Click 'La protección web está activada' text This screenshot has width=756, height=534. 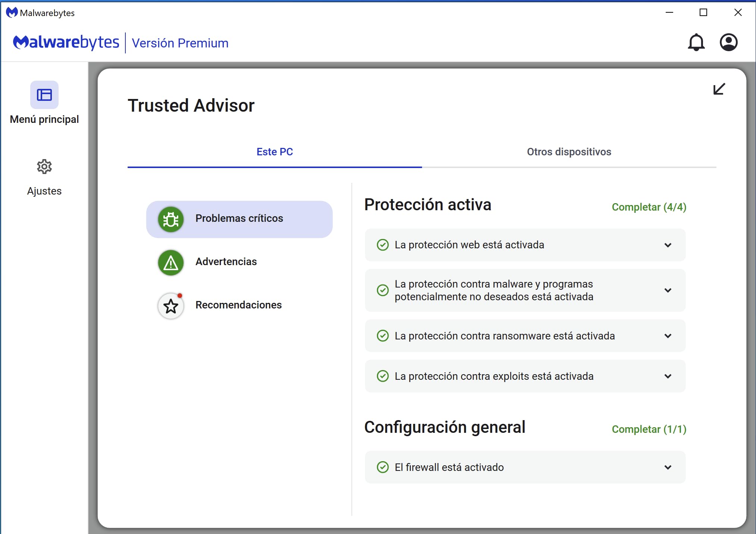[469, 245]
